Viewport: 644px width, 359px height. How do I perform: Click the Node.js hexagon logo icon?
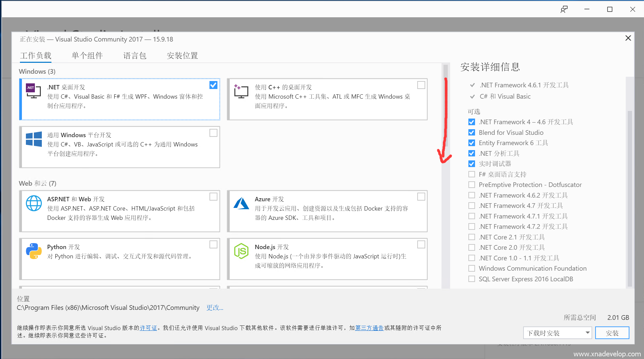coord(241,251)
